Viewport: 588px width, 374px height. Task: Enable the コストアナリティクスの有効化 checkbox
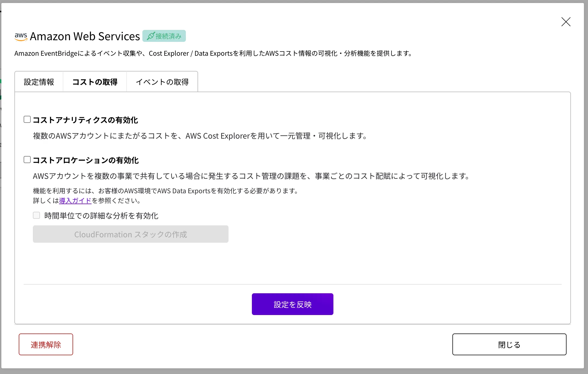click(x=27, y=119)
